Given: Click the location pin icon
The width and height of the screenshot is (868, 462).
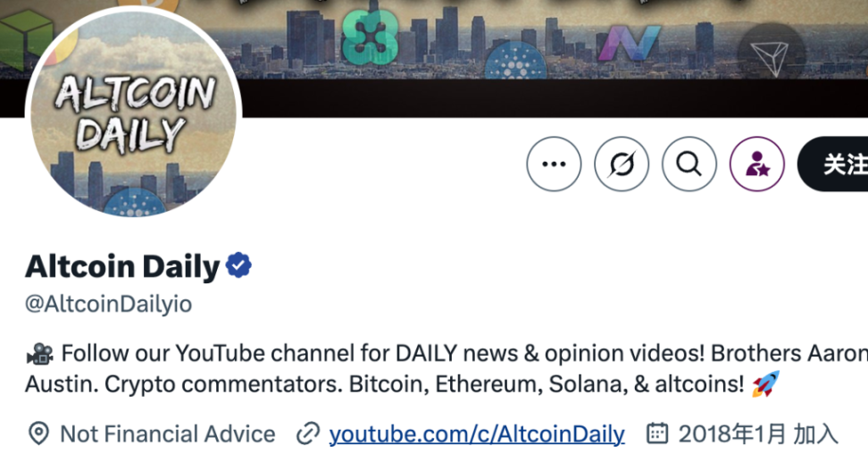Looking at the screenshot, I should click(38, 433).
